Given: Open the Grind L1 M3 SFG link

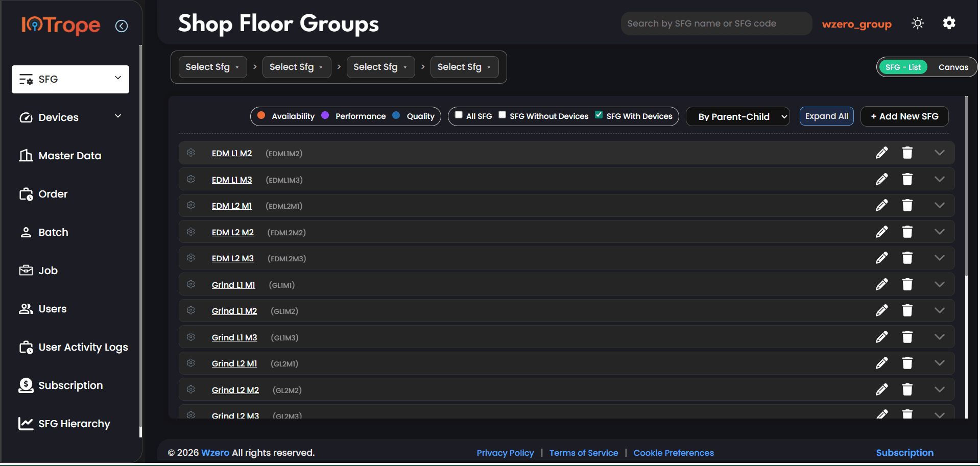Looking at the screenshot, I should [234, 337].
